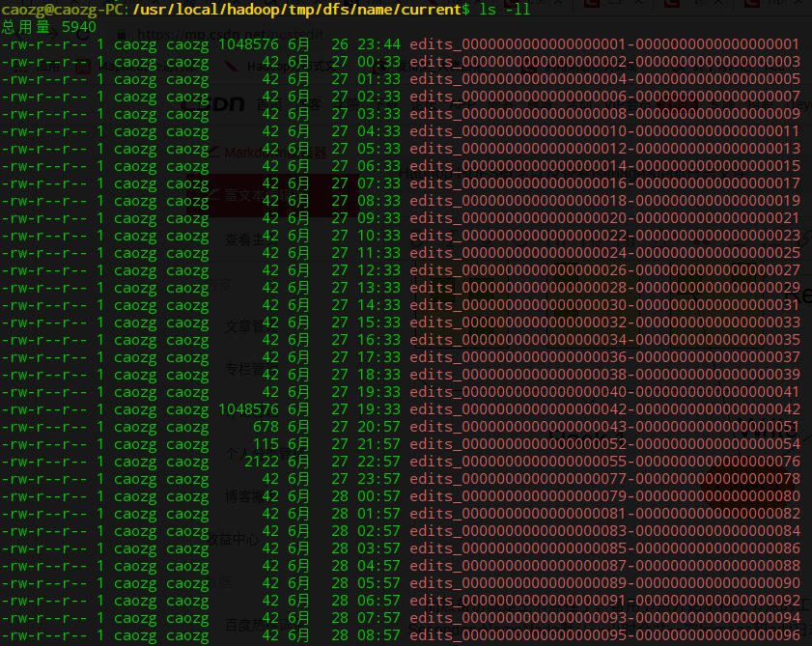Click the 'ls -ll' command text
The width and height of the screenshot is (812, 646).
(504, 10)
